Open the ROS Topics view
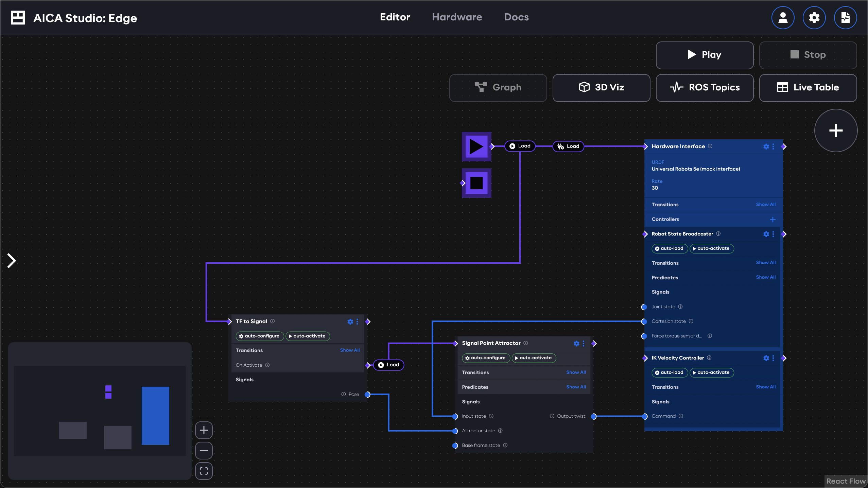 (x=705, y=88)
